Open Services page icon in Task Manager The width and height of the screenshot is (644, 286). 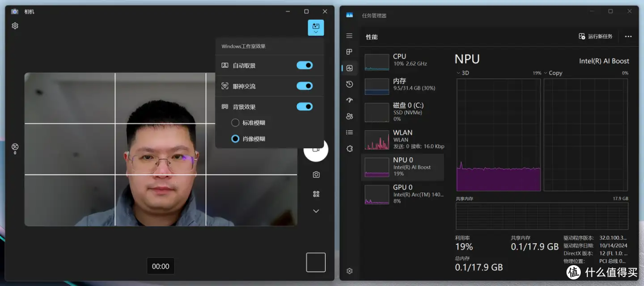349,148
